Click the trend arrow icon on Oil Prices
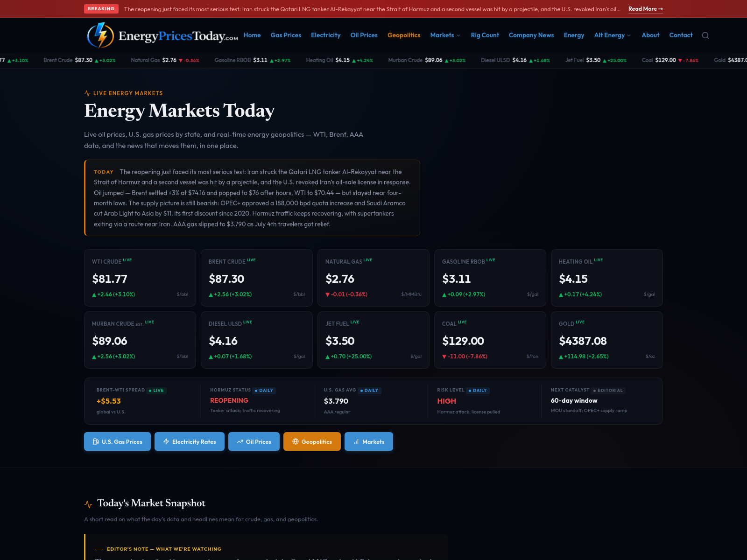The height and width of the screenshot is (560, 747). point(240,441)
